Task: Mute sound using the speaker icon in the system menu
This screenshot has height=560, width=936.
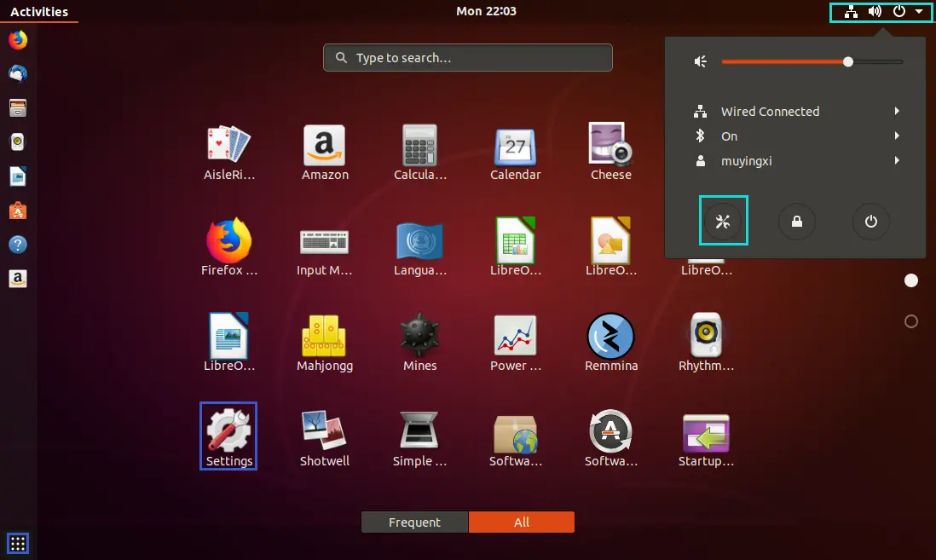Action: tap(700, 61)
